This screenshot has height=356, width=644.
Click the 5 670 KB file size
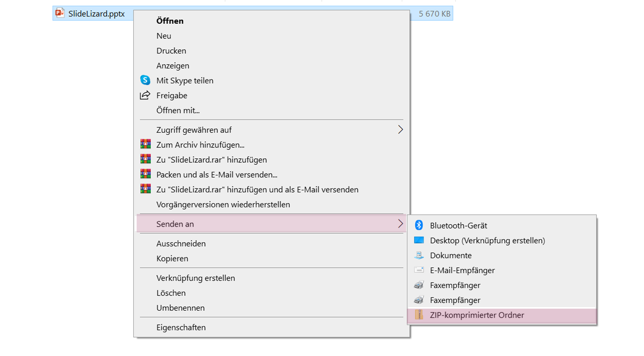pyautogui.click(x=434, y=14)
